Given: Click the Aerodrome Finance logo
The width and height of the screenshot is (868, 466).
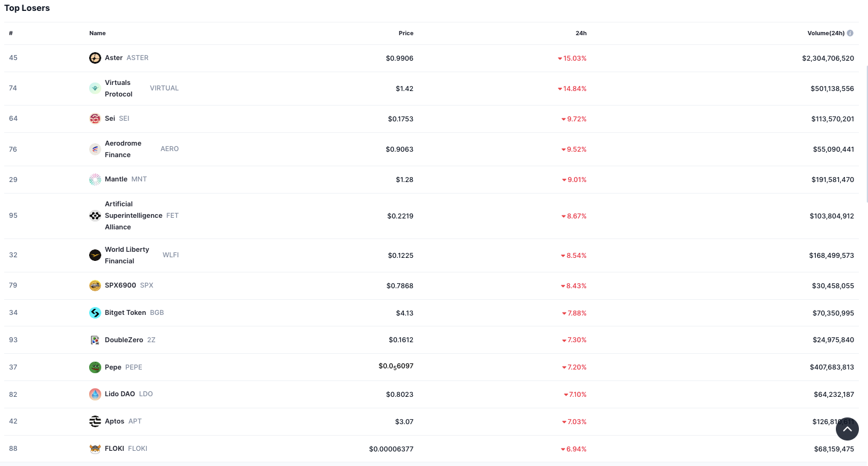Looking at the screenshot, I should [95, 149].
